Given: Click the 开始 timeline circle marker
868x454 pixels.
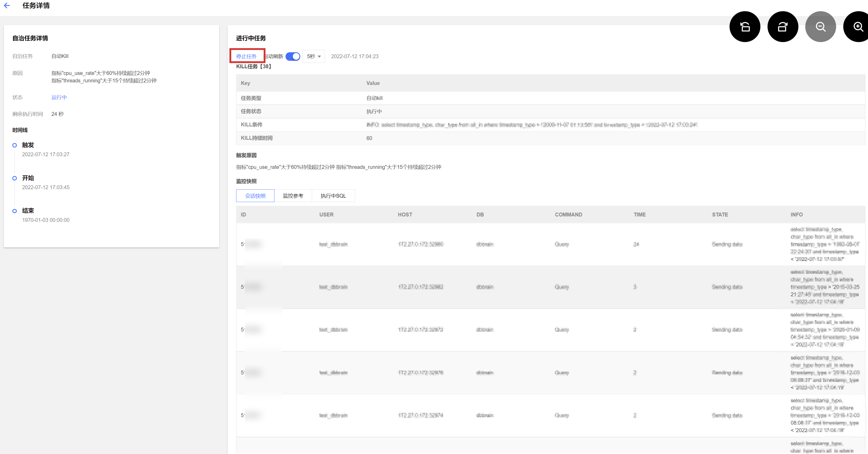Looking at the screenshot, I should [x=15, y=178].
